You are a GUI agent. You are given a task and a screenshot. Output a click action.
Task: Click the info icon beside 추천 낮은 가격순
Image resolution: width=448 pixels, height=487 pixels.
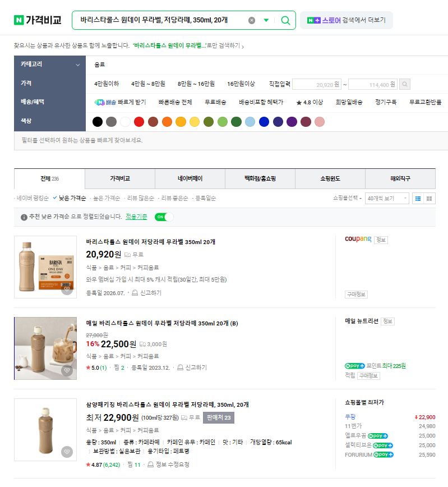click(24, 217)
